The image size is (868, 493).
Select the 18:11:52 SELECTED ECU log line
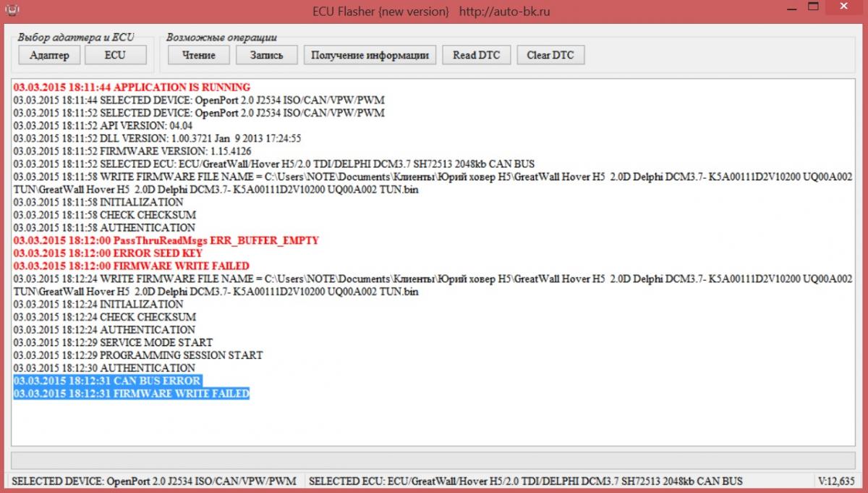pyautogui.click(x=274, y=164)
